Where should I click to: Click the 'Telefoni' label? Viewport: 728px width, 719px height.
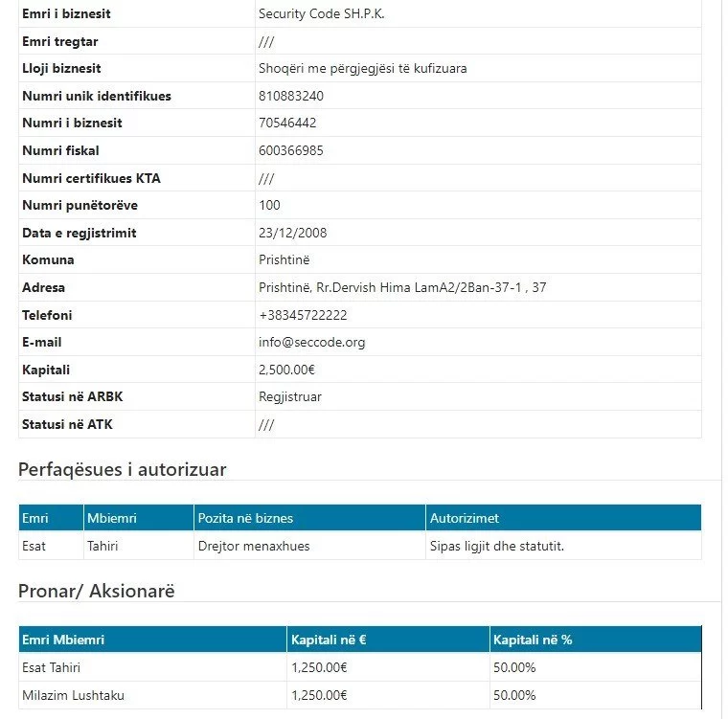pyautogui.click(x=47, y=316)
